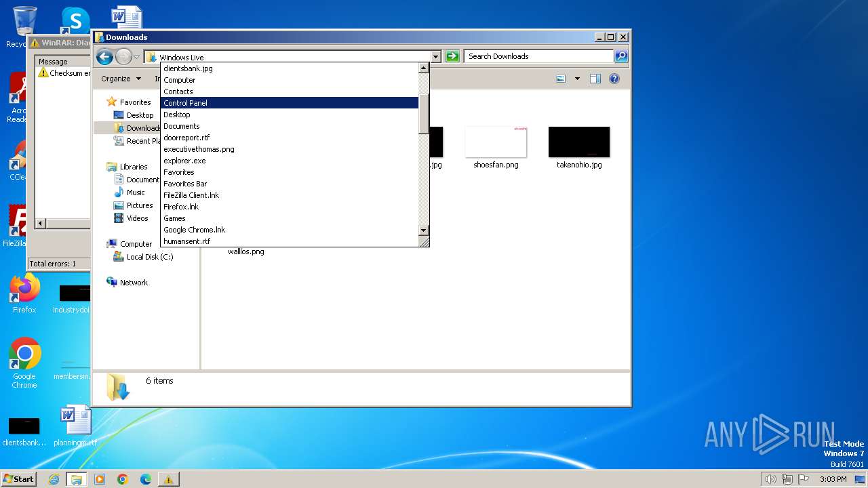This screenshot has width=868, height=488.
Task: Select FileZilla Client.lnk in the dropdown
Action: click(x=290, y=195)
